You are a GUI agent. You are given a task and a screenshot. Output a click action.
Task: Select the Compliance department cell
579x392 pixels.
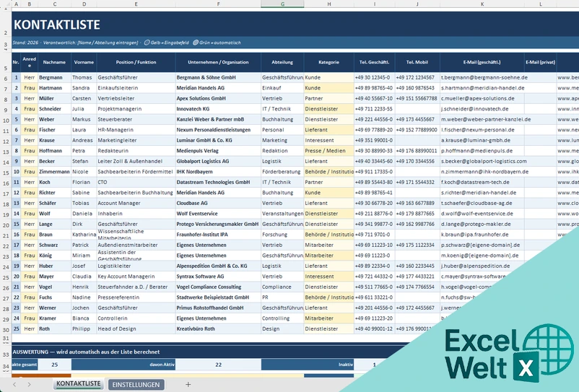pyautogui.click(x=282, y=287)
